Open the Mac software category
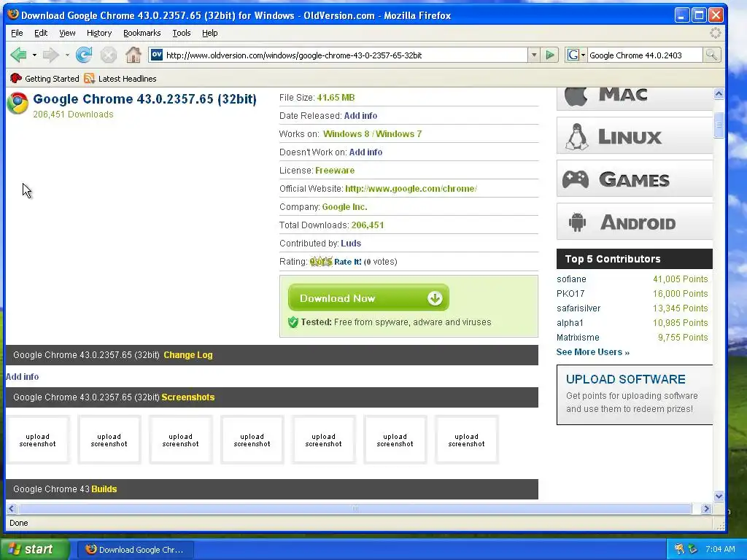Screen dimensions: 747x560 pos(634,97)
